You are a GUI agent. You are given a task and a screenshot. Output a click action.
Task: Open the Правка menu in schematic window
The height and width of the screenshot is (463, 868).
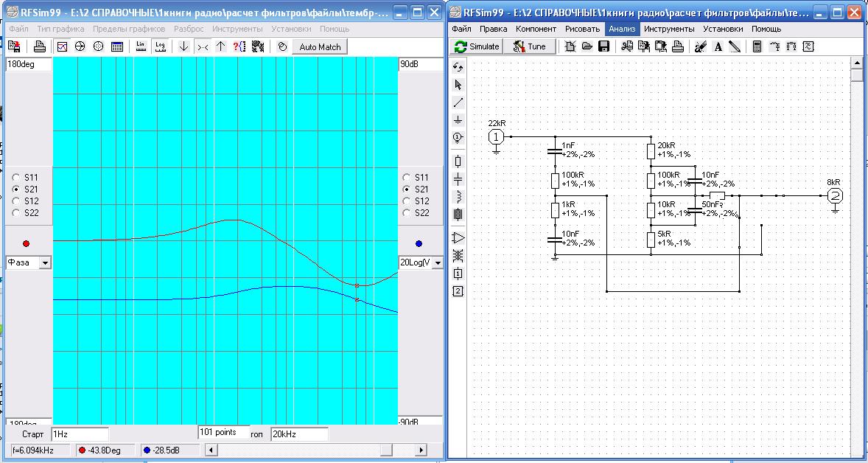click(493, 29)
